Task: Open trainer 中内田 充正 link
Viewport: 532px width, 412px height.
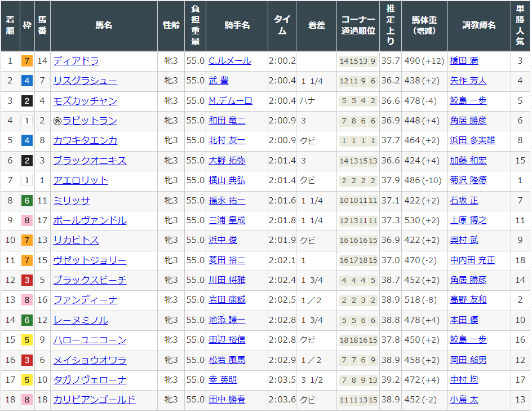Action: click(x=472, y=260)
